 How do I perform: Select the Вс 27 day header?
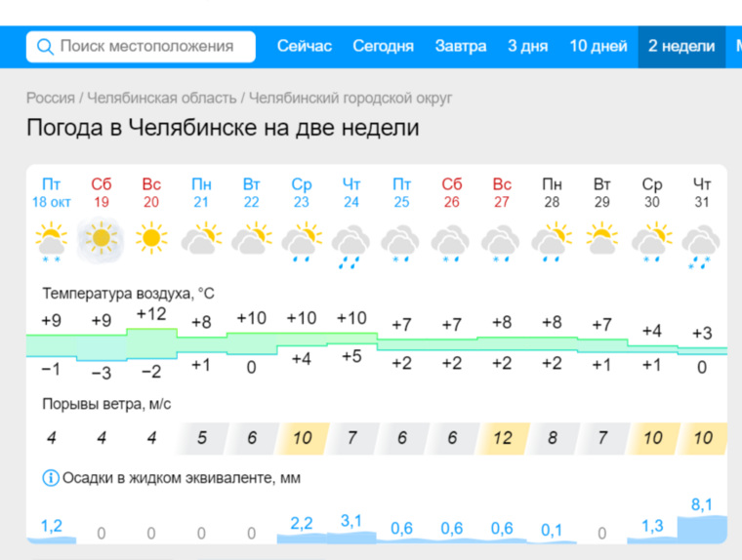coord(502,192)
